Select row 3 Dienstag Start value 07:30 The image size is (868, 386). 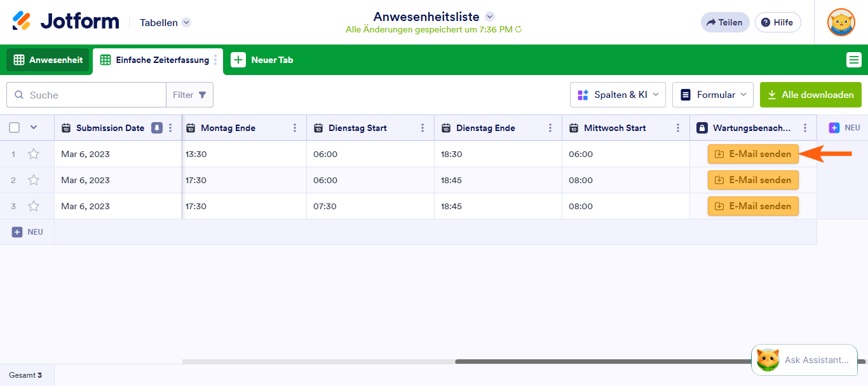(x=370, y=206)
